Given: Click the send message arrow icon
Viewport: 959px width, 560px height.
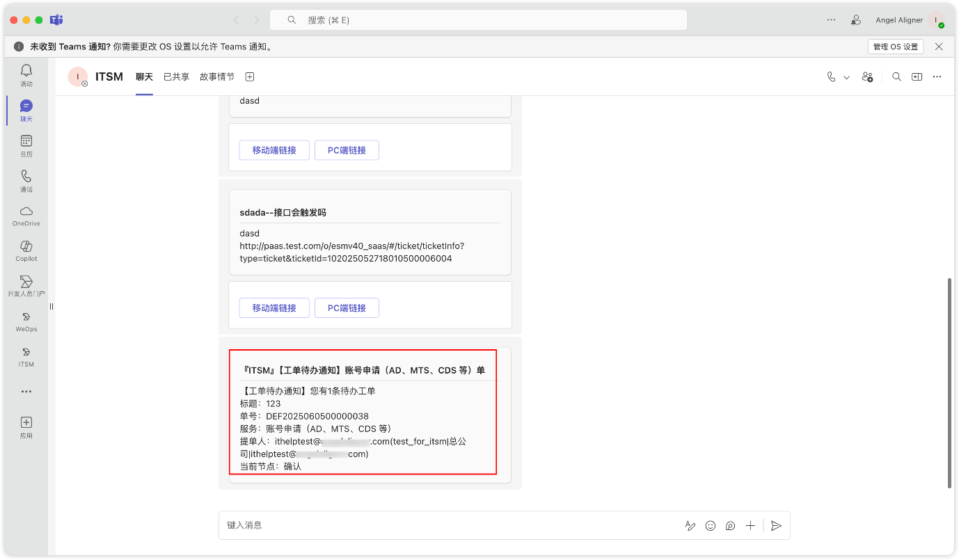Looking at the screenshot, I should click(777, 526).
